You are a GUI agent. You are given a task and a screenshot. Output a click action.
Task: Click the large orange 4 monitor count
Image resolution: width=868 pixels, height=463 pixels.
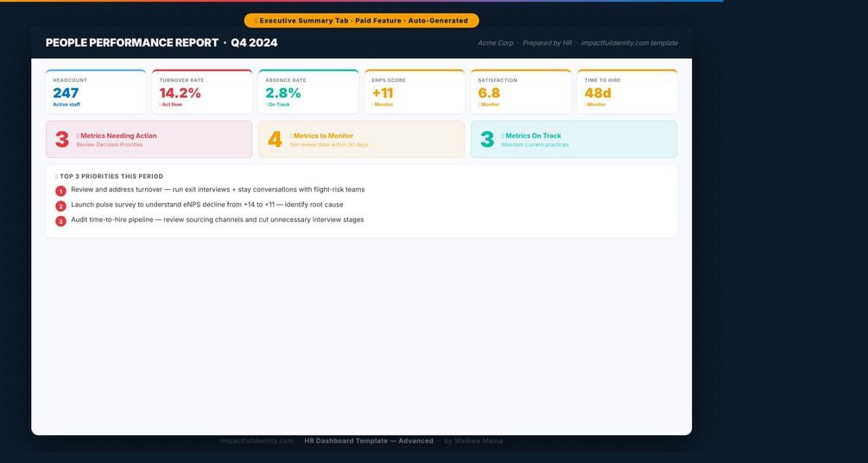tap(275, 139)
